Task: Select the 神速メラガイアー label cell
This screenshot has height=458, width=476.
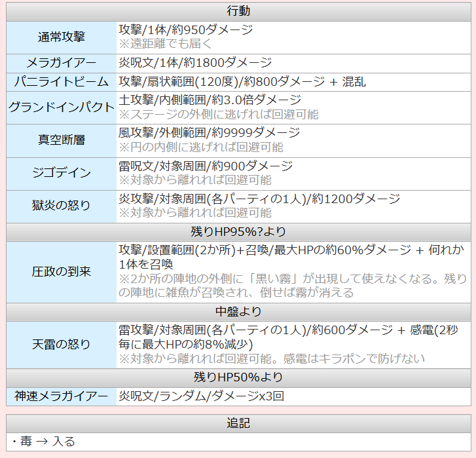Action: coord(62,396)
